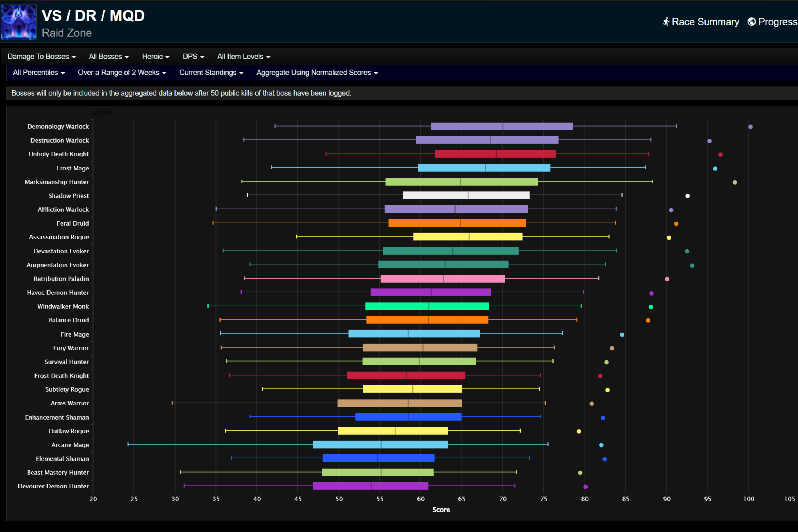Screen dimensions: 798x532
Task: Click the Progress globe icon
Action: click(752, 22)
